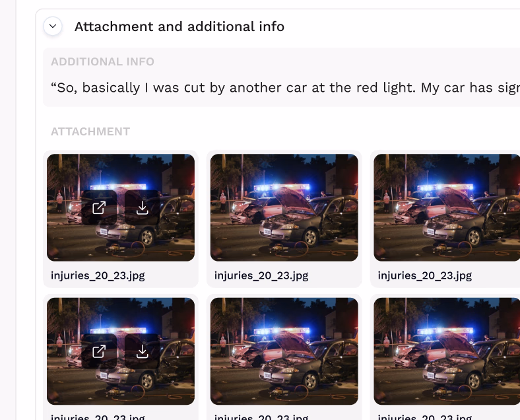This screenshot has height=420, width=520.
Task: Select second-row middle crash photo thumbnail
Action: coord(284,351)
